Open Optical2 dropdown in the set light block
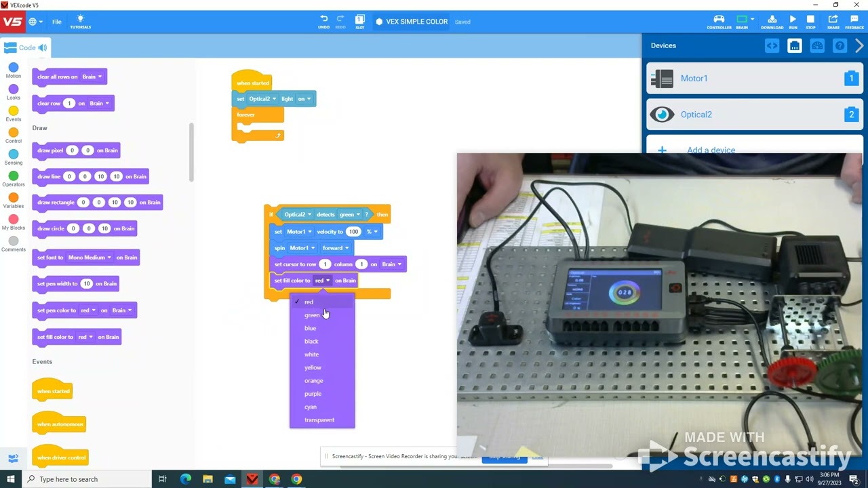Screen dimensions: 868x488 [262, 99]
